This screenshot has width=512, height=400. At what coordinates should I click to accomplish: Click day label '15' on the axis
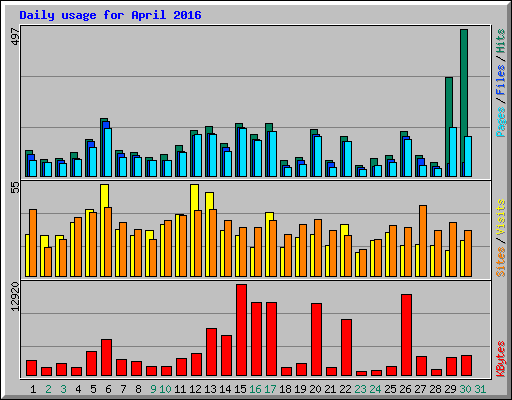(240, 389)
